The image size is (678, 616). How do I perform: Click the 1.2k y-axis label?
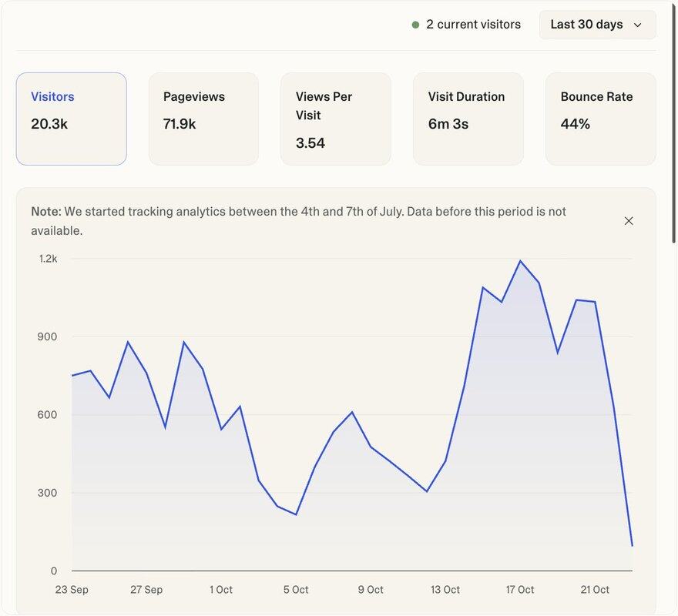(48, 259)
